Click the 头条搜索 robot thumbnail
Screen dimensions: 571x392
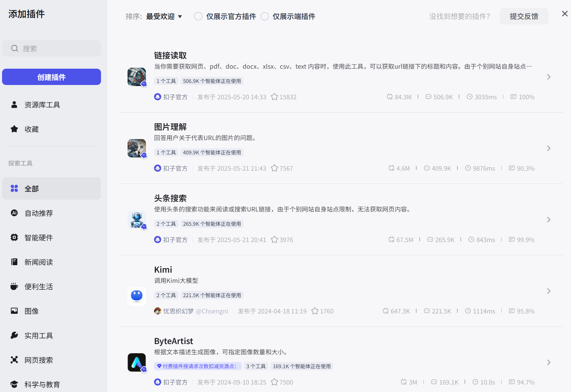[x=137, y=220]
